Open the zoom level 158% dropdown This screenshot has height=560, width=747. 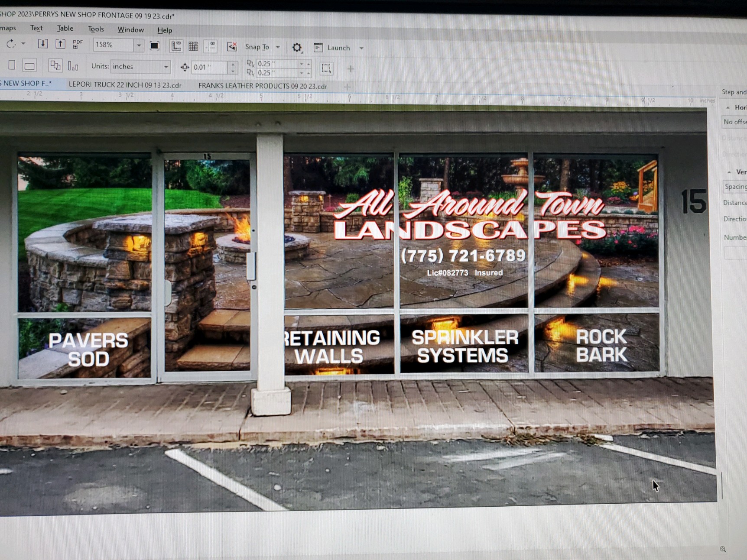(139, 45)
